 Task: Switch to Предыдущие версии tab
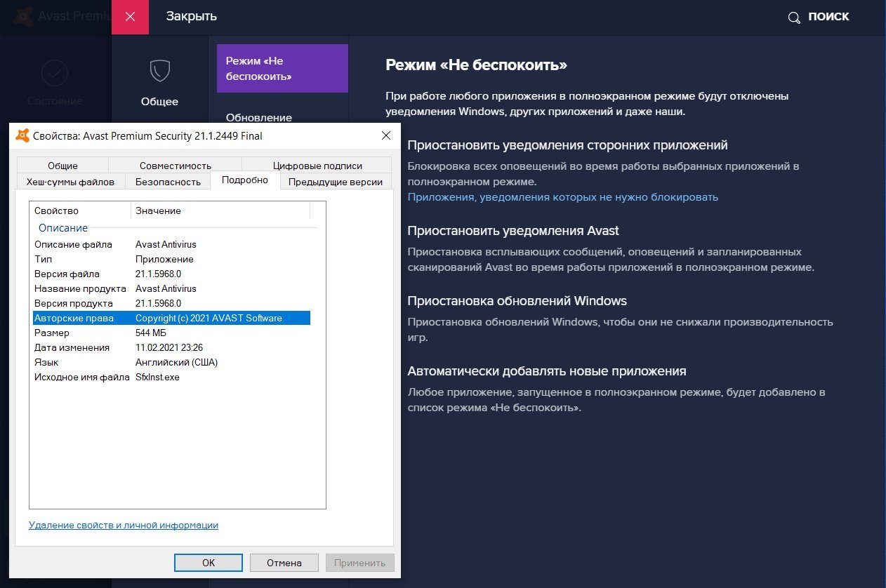(x=336, y=182)
